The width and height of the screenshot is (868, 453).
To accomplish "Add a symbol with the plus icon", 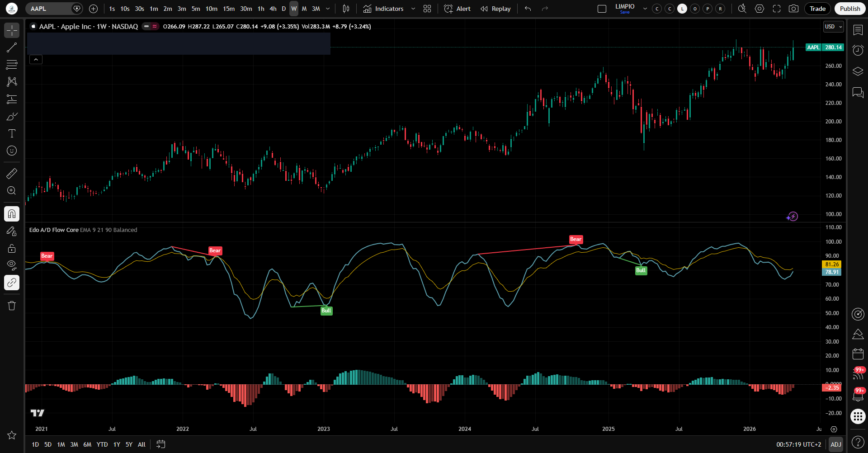I will click(93, 9).
